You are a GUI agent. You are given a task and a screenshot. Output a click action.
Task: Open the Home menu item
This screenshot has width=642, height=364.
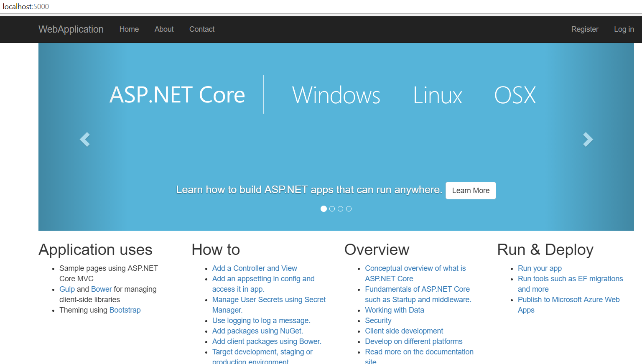[x=129, y=29]
